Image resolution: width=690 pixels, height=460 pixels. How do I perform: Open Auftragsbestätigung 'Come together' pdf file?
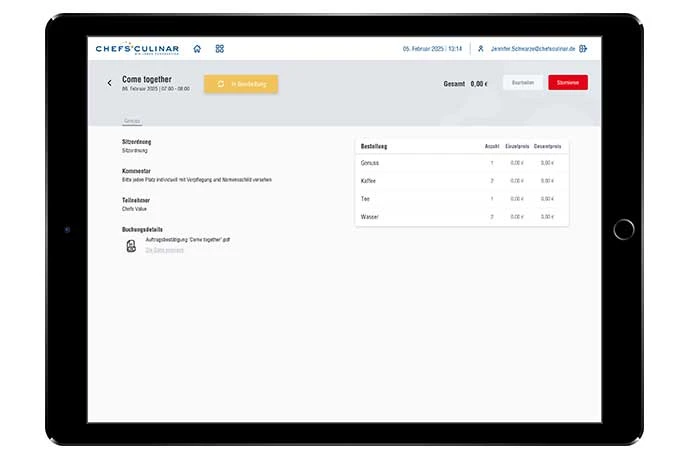[188, 241]
